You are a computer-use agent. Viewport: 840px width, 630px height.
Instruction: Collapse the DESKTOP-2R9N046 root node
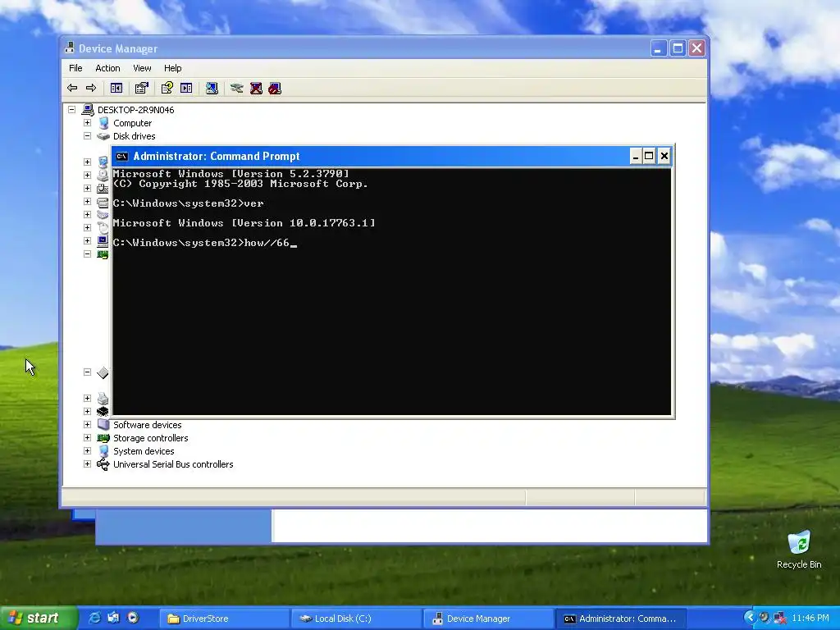click(x=72, y=110)
